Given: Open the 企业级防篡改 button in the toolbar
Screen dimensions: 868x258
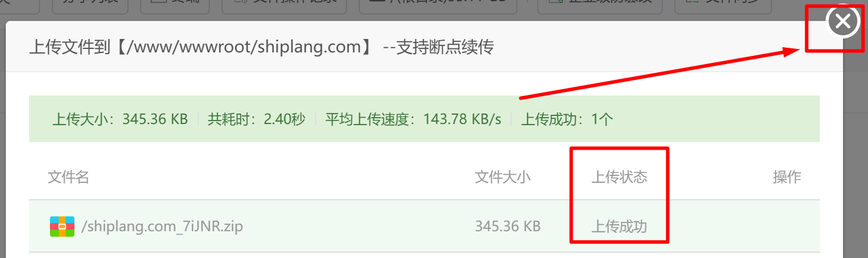Looking at the screenshot, I should (x=599, y=7).
